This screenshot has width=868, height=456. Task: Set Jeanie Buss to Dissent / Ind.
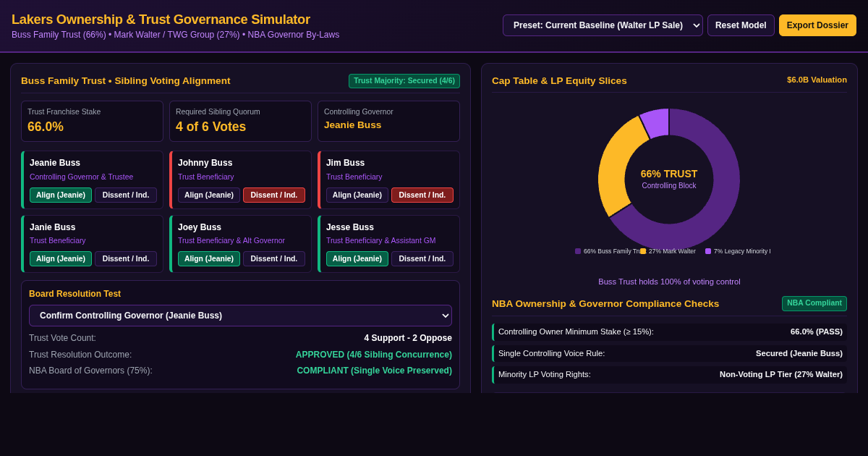click(x=126, y=195)
